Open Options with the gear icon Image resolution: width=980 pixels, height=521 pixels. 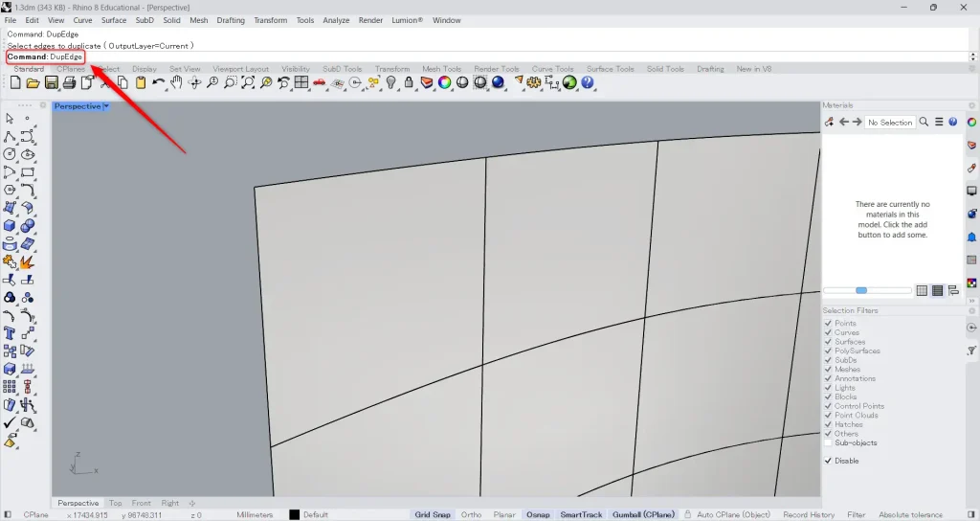pyautogui.click(x=534, y=82)
